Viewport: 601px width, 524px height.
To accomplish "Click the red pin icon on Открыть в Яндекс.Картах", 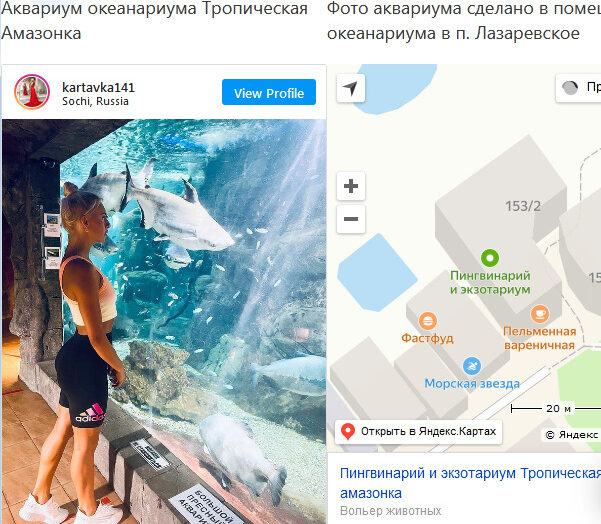I will (x=348, y=432).
